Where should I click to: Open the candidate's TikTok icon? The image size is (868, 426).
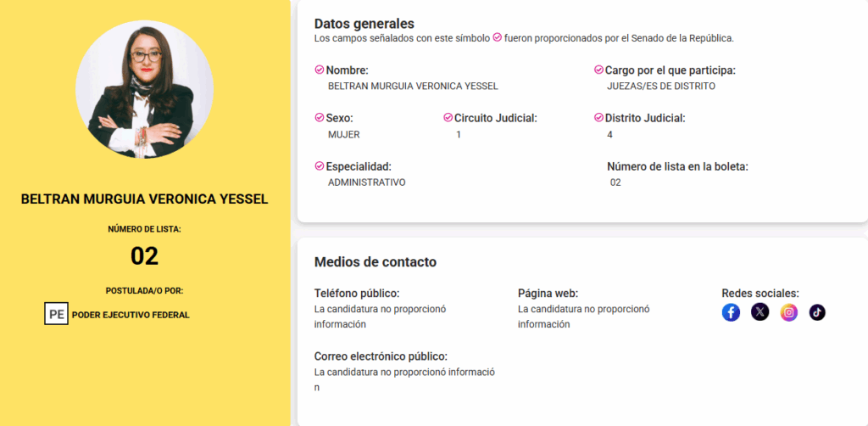(x=817, y=312)
